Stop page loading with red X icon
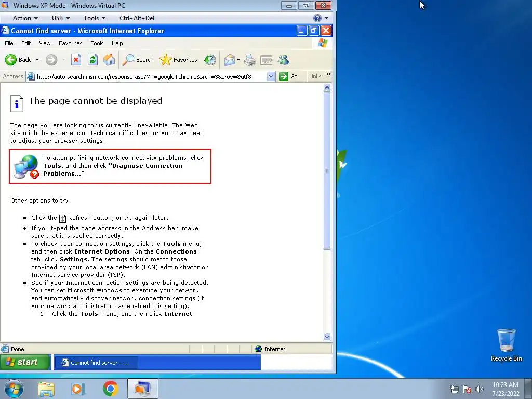532x399 pixels. pyautogui.click(x=76, y=60)
